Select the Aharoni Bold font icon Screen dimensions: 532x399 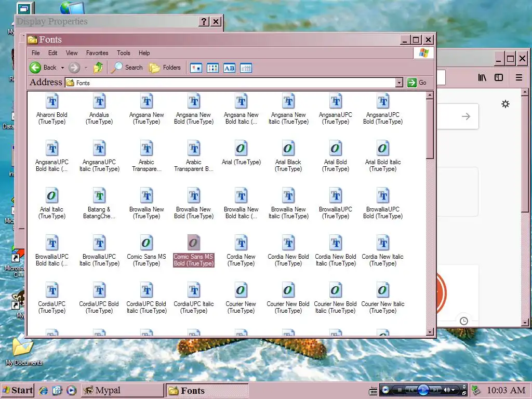tap(52, 101)
